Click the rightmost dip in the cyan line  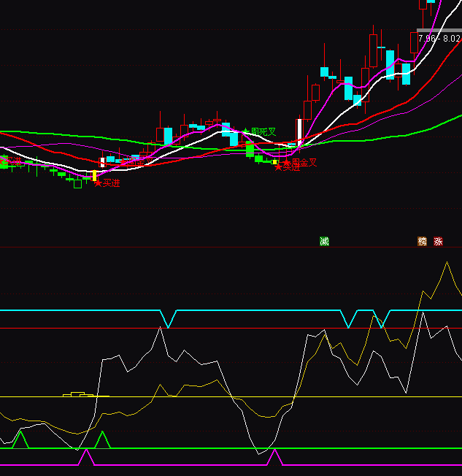coord(382,324)
